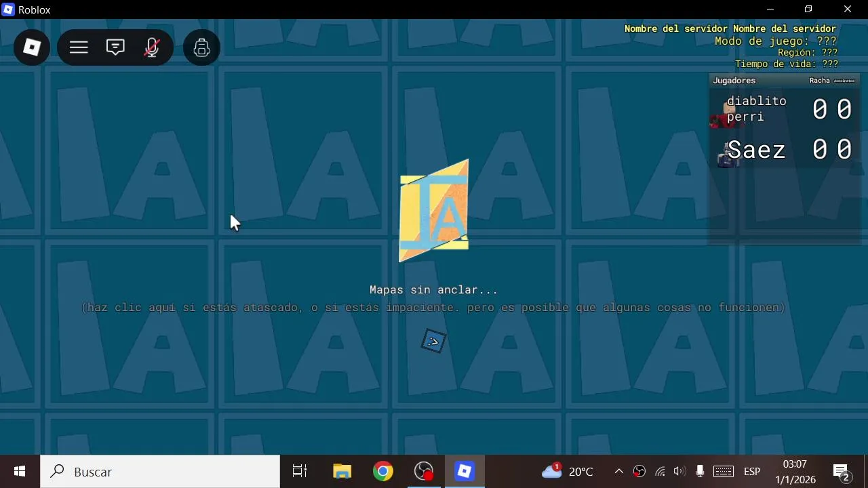
Task: Click the Roblox taskbar icon
Action: 465,471
